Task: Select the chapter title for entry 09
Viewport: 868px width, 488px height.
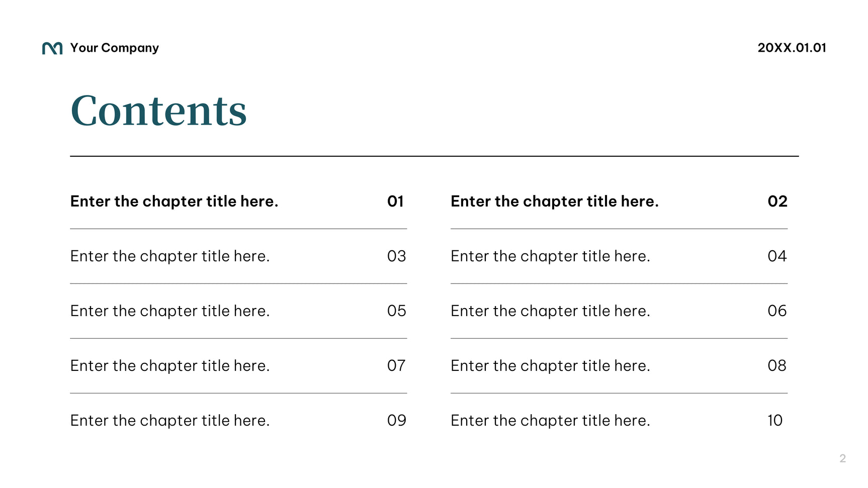Action: point(170,421)
